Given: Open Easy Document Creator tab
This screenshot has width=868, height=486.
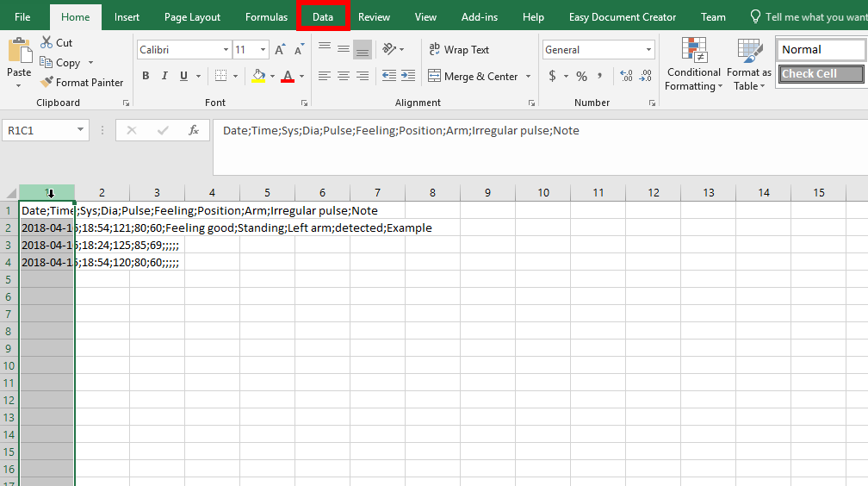Looking at the screenshot, I should [623, 17].
